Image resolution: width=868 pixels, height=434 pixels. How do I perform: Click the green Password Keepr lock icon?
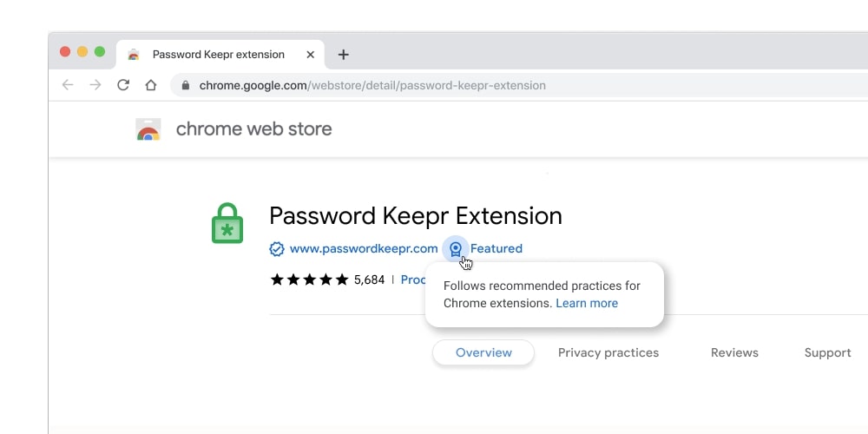click(x=227, y=224)
